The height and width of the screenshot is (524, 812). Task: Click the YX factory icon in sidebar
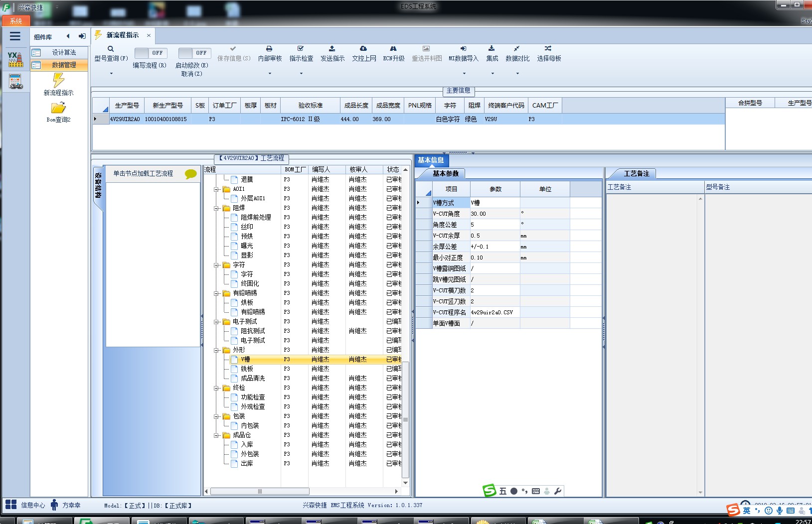(15, 59)
